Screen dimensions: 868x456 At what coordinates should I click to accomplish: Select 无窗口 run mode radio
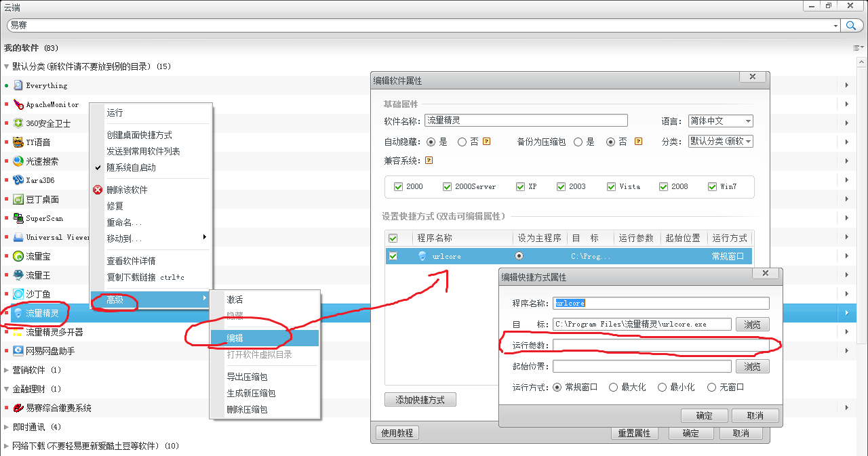(x=711, y=387)
